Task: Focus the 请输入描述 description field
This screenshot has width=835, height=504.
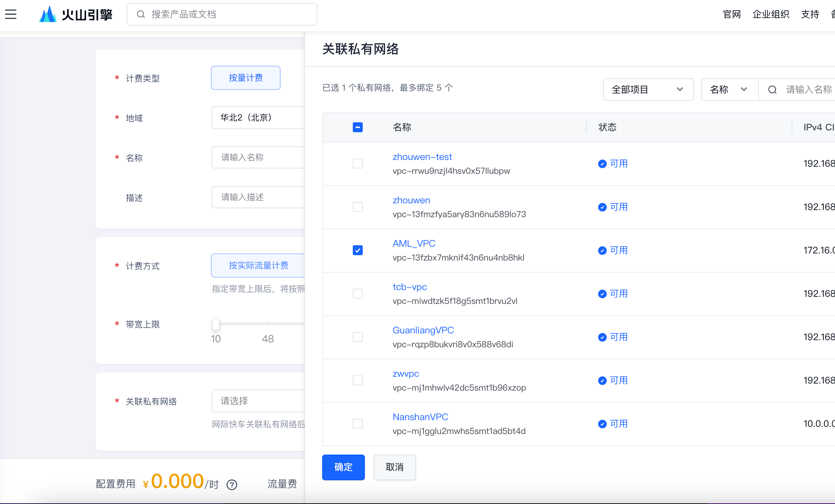Action: tap(258, 197)
